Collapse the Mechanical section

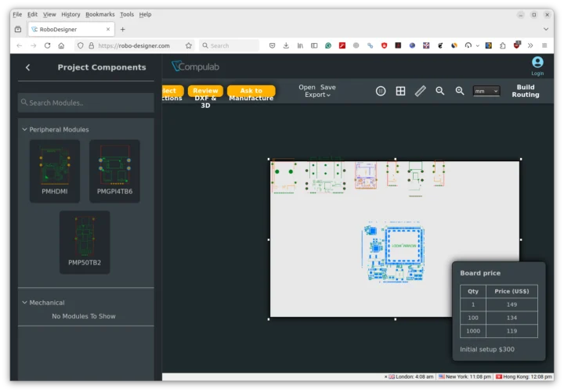[24, 303]
